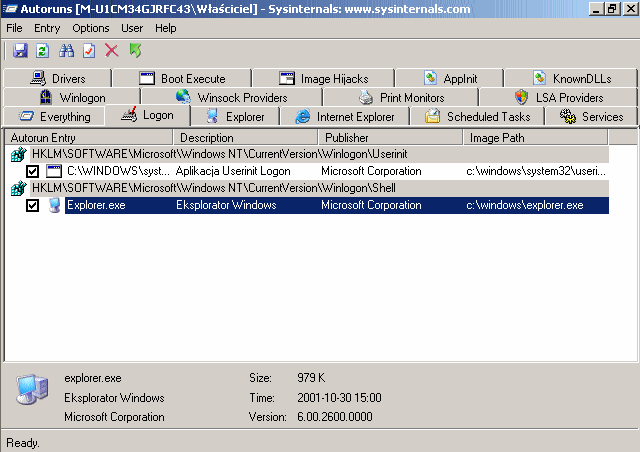Click the Ready status bar text

point(23,443)
